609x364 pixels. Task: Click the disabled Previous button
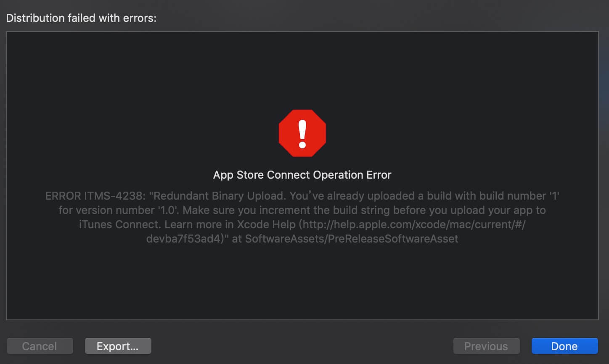pos(486,346)
